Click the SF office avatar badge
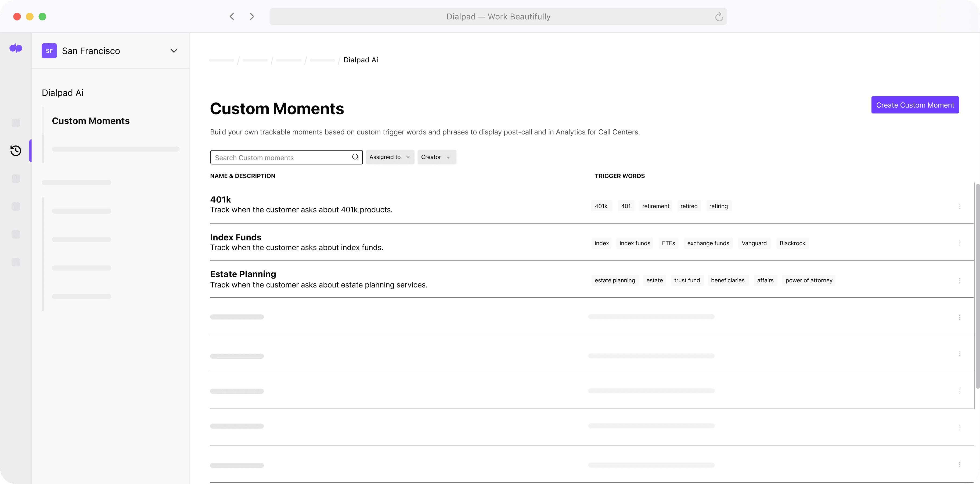 [49, 51]
